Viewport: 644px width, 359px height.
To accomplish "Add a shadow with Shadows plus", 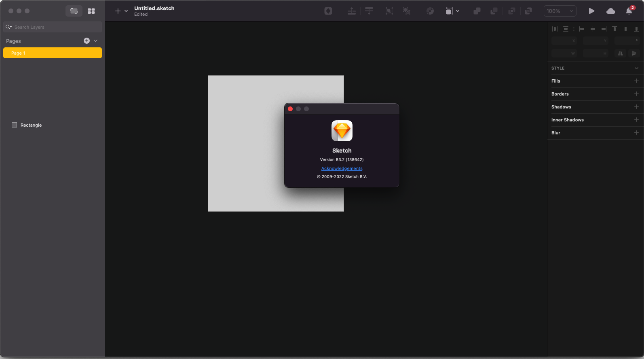I will 636,107.
